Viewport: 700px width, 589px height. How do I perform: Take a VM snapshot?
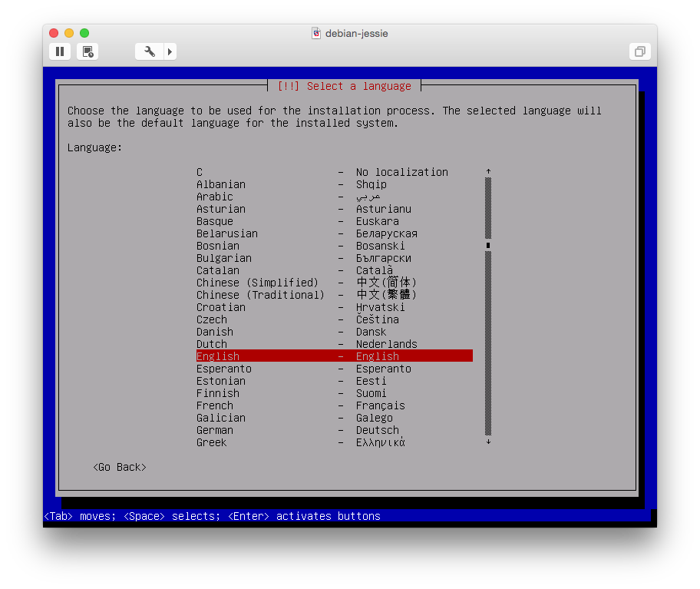[x=87, y=51]
